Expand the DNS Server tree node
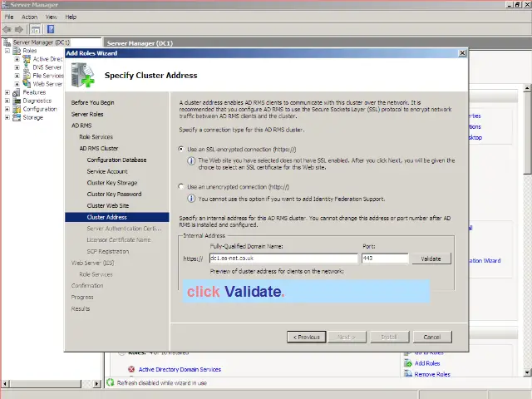This screenshot has width=532, height=399. pos(17,67)
